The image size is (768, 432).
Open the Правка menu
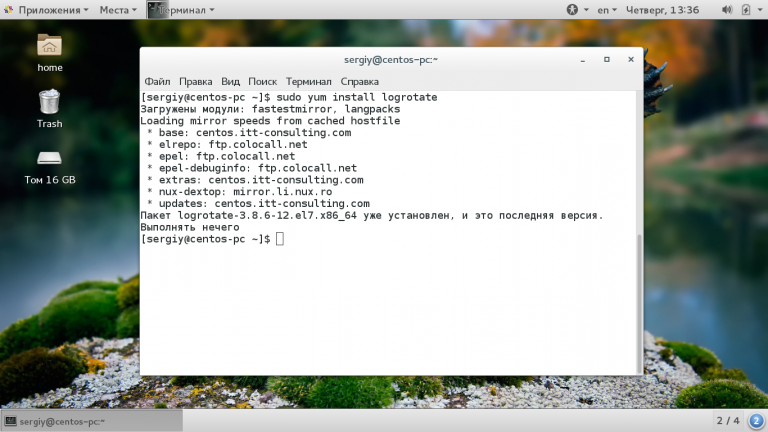195,81
